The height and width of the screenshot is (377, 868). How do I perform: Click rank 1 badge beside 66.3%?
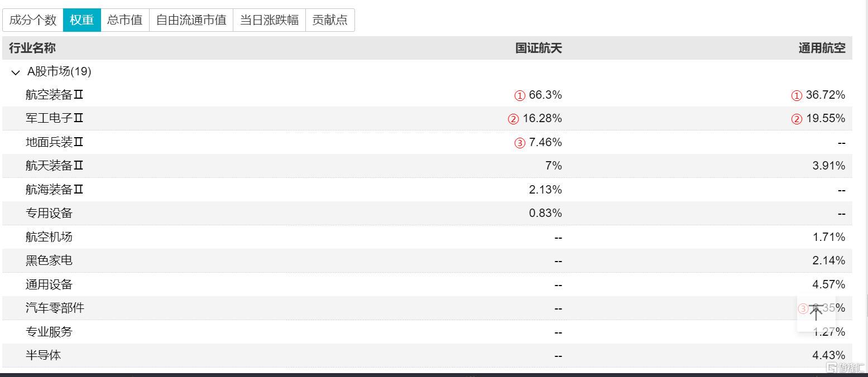tap(520, 95)
